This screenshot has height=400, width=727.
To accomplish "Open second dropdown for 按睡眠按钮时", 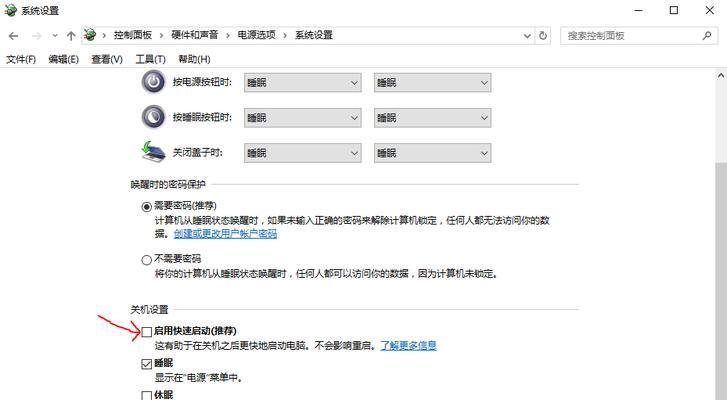I will click(x=433, y=118).
